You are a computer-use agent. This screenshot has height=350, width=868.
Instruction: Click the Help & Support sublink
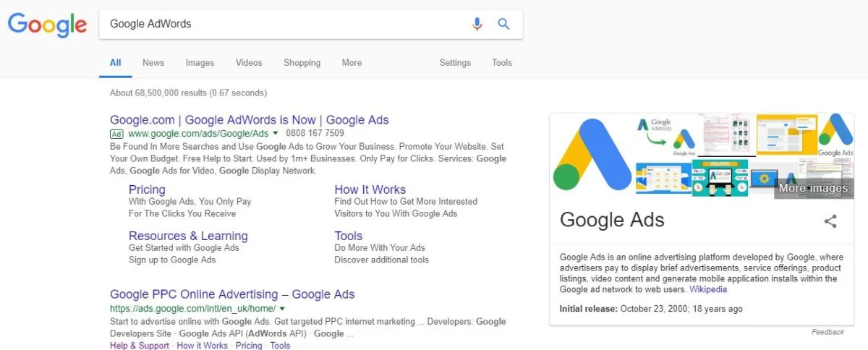pos(140,346)
